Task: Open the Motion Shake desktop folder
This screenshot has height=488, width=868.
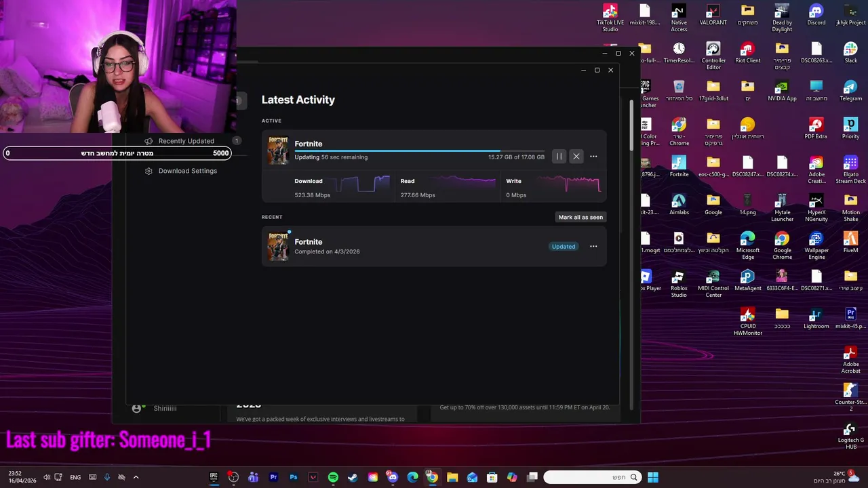Action: [850, 207]
